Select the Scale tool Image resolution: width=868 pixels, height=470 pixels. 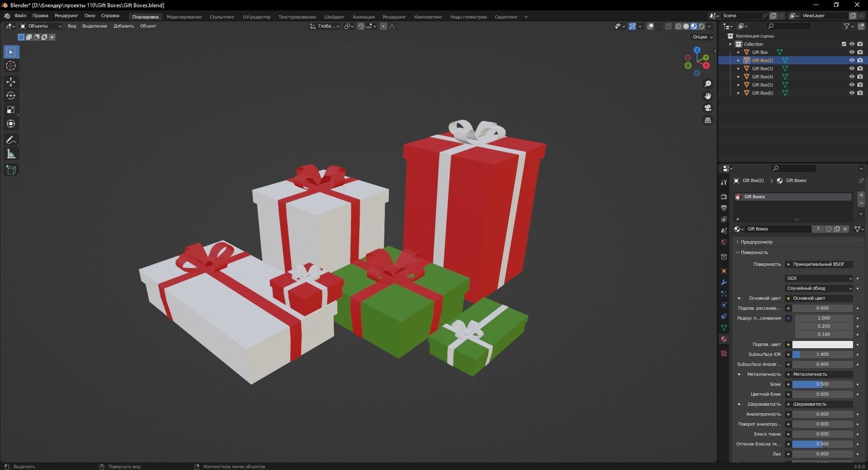11,110
